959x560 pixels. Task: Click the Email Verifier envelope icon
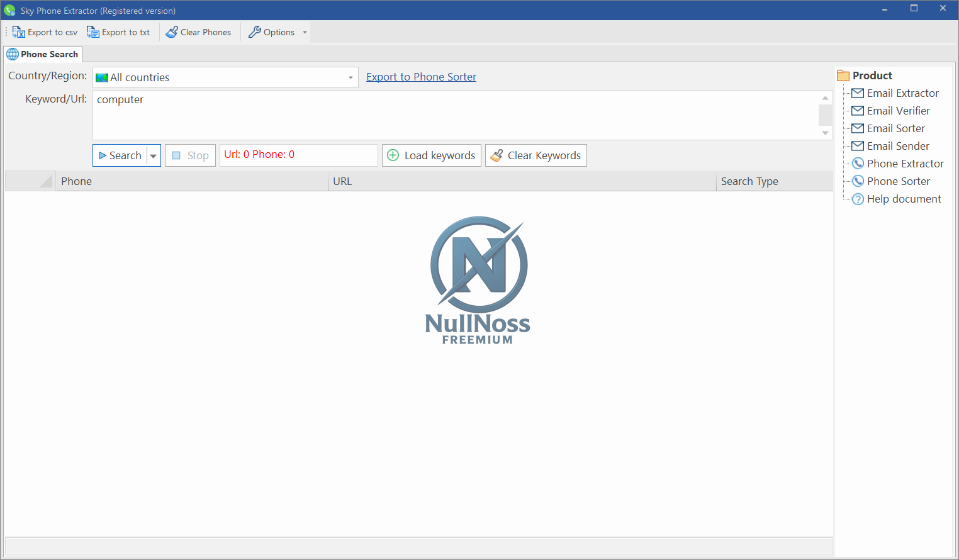858,111
